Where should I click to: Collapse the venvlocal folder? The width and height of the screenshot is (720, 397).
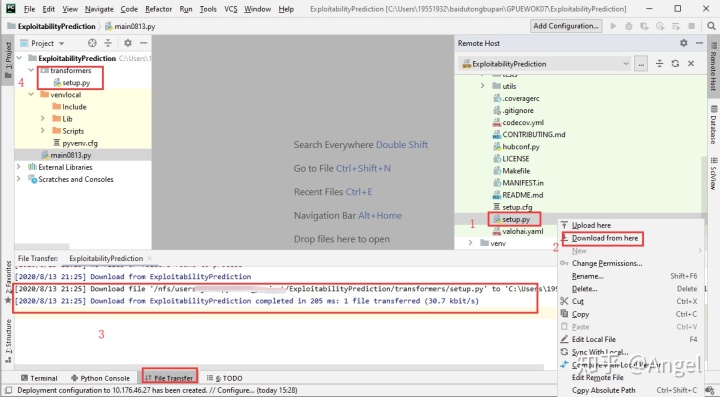coord(31,95)
